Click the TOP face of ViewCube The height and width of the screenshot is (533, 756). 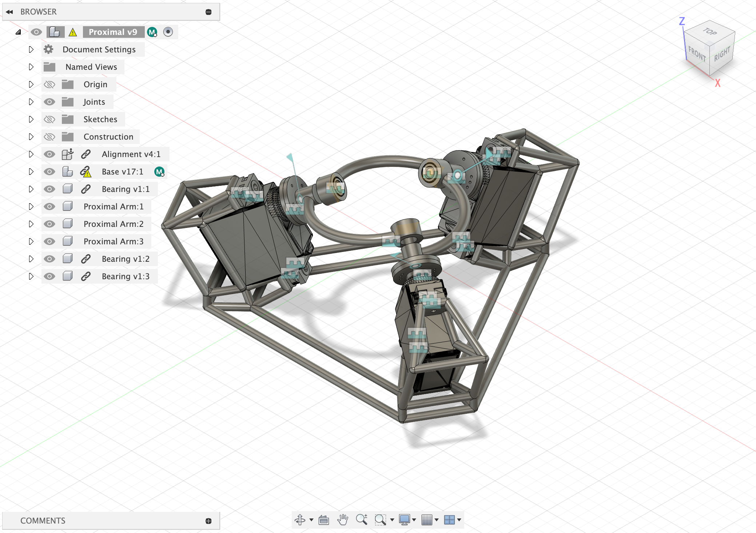pyautogui.click(x=709, y=32)
